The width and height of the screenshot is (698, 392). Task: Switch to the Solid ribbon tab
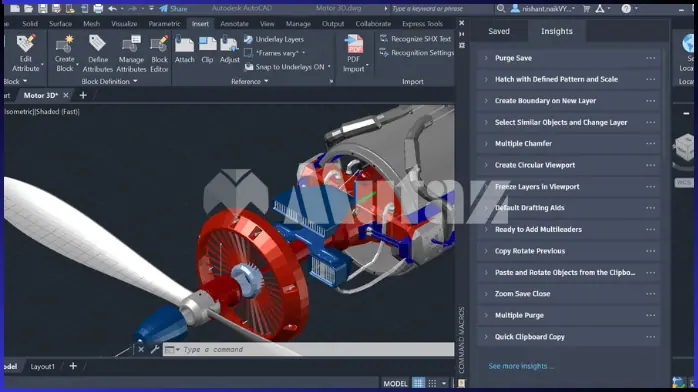click(x=30, y=24)
